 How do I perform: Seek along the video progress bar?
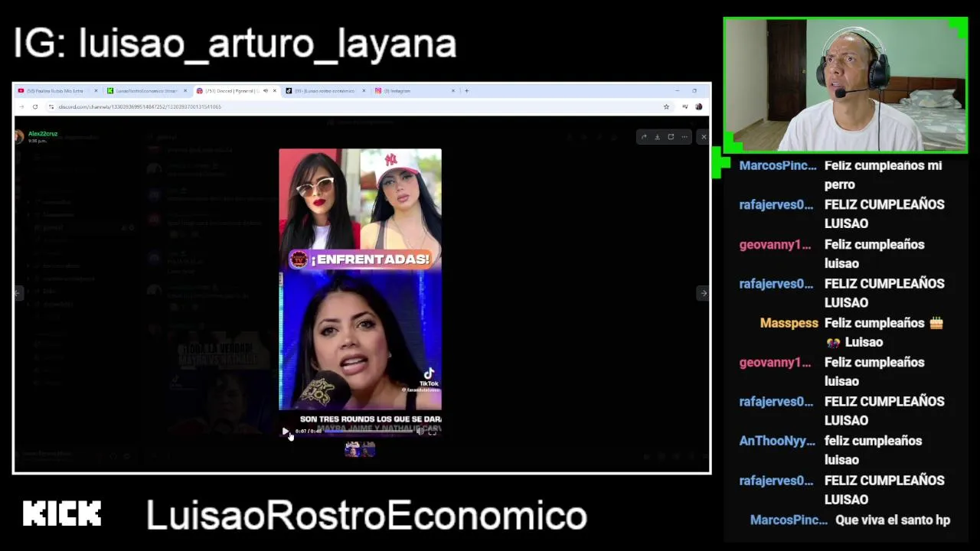click(368, 431)
